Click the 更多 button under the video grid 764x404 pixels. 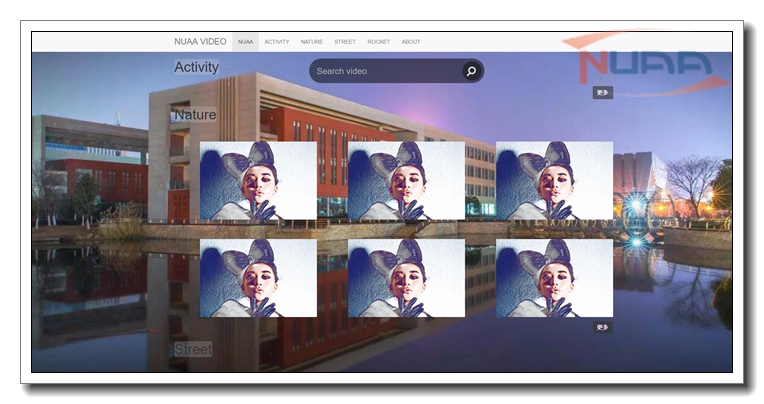pyautogui.click(x=602, y=327)
